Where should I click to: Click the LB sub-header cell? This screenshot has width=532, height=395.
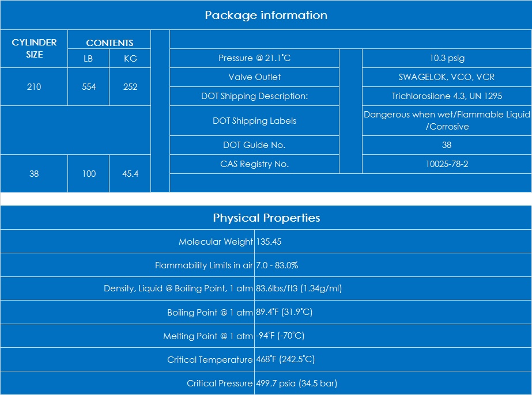click(88, 59)
